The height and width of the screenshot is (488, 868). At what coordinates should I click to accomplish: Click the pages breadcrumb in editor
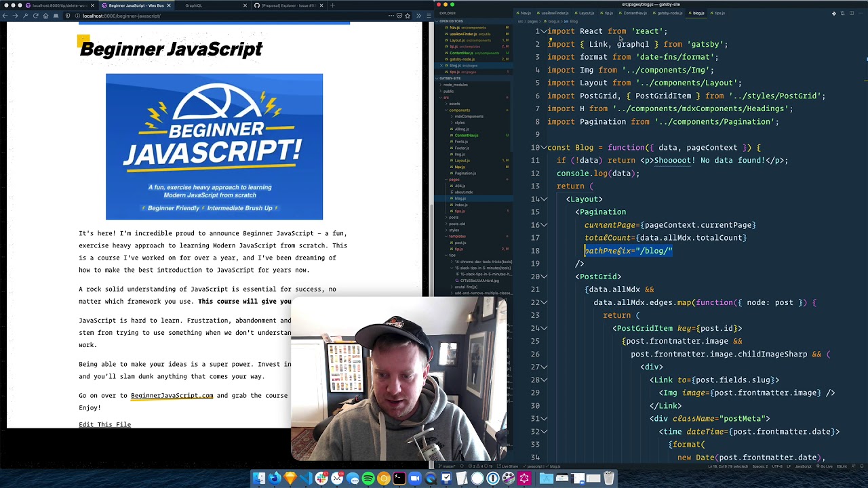(x=532, y=21)
